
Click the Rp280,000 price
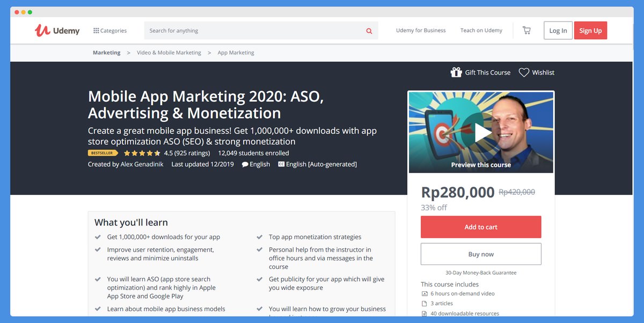click(458, 192)
